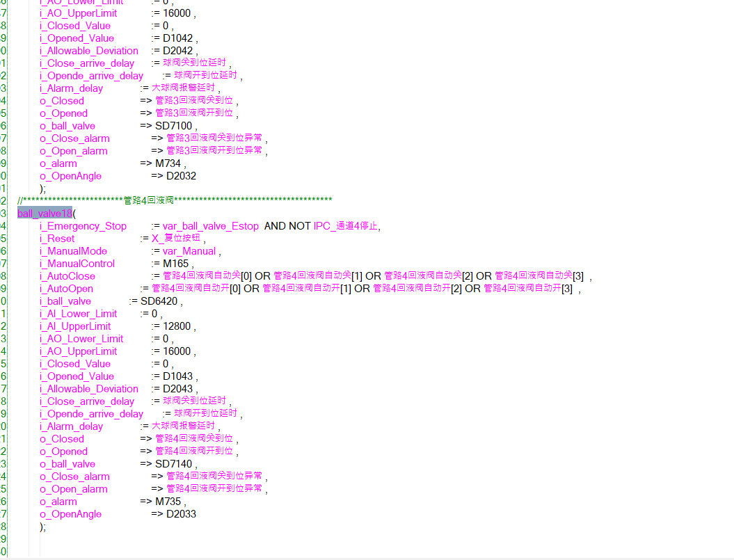Place cursor on the M165 address
The image size is (734, 560).
(x=175, y=264)
